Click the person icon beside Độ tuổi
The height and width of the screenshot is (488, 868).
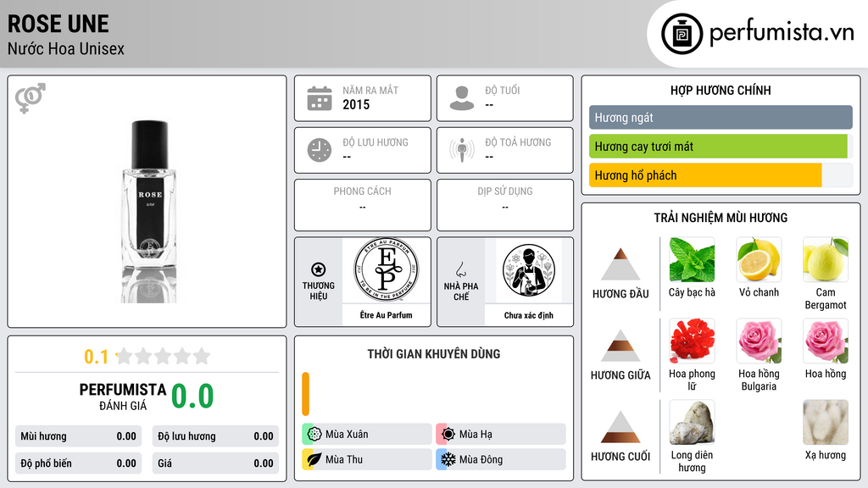click(x=462, y=98)
